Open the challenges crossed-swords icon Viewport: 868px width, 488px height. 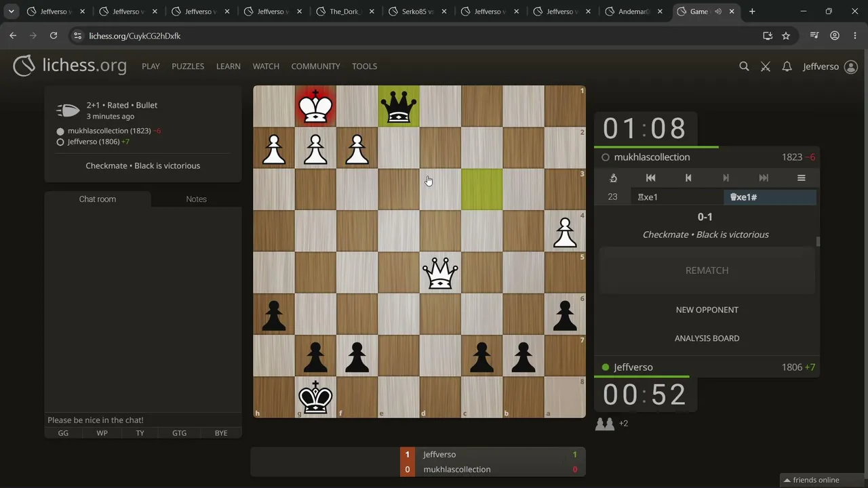(766, 66)
